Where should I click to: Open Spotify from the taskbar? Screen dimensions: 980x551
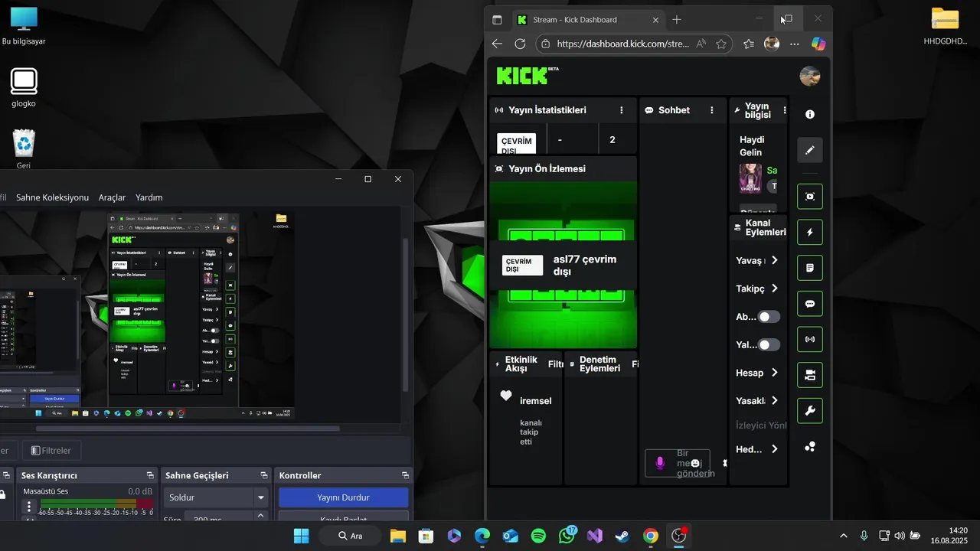pyautogui.click(x=538, y=536)
